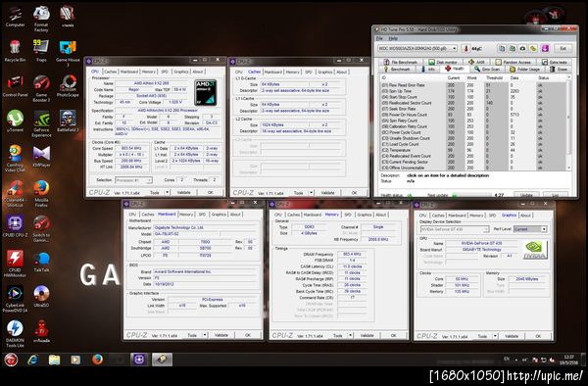The height and width of the screenshot is (386, 588).
Task: Open PhotoScape desktop icon
Action: pos(68,86)
